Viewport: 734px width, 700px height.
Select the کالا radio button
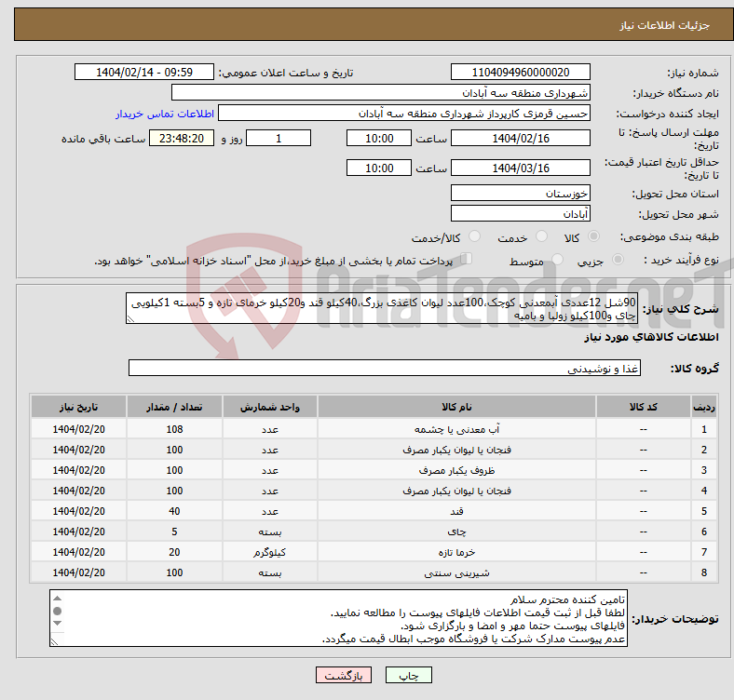(593, 236)
